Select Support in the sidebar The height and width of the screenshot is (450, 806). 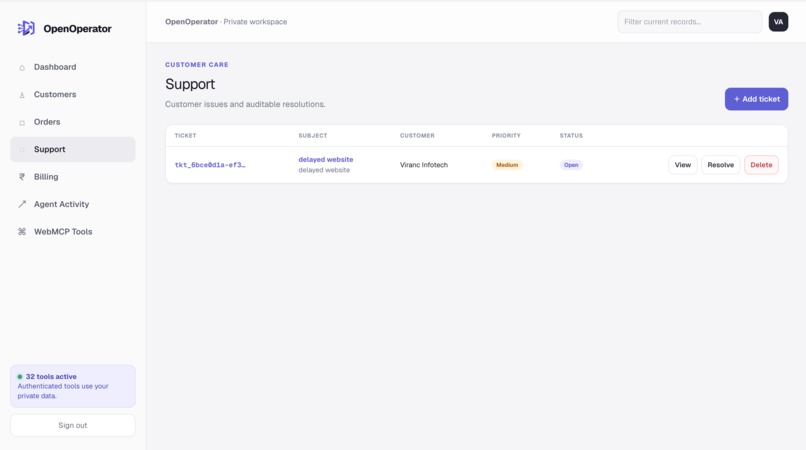pyautogui.click(x=72, y=149)
